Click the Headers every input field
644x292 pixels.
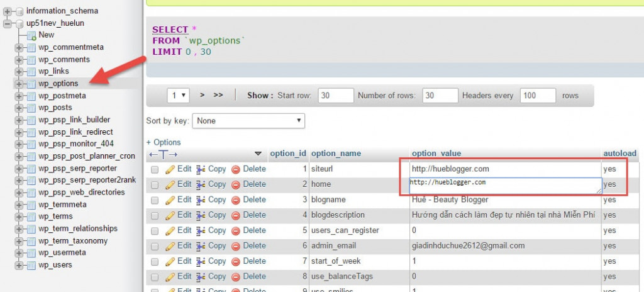point(538,96)
